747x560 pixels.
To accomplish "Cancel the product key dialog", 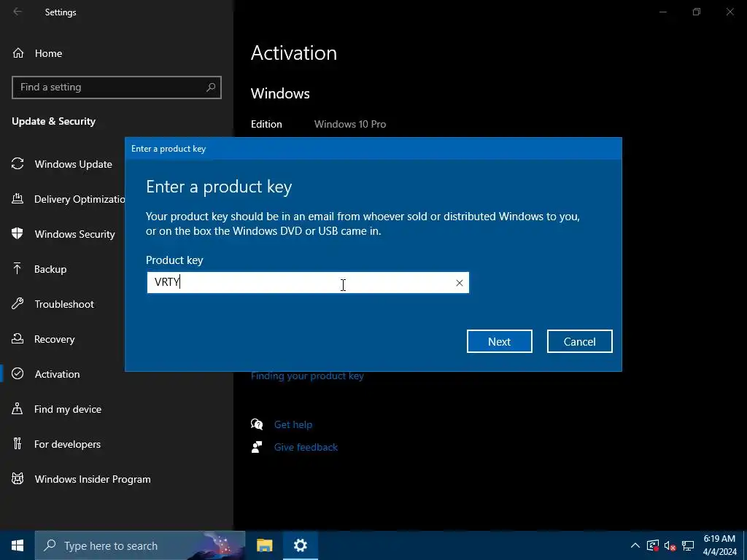I will 579,341.
